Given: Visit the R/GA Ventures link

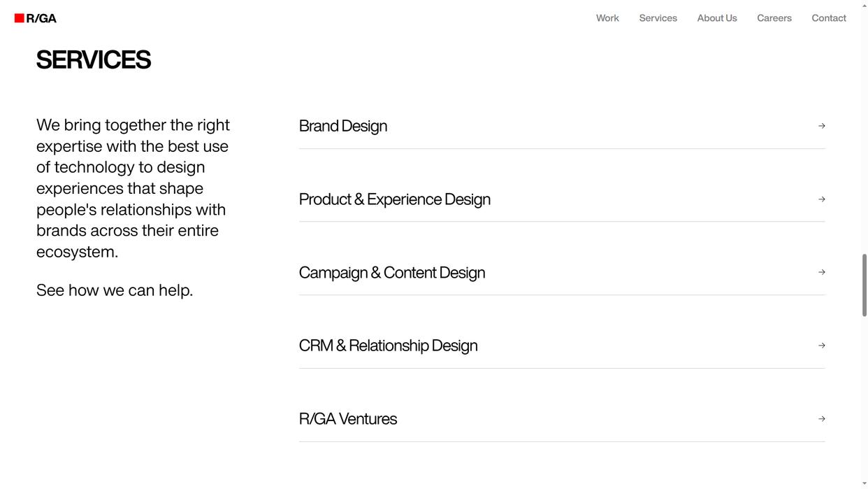Looking at the screenshot, I should (x=347, y=419).
